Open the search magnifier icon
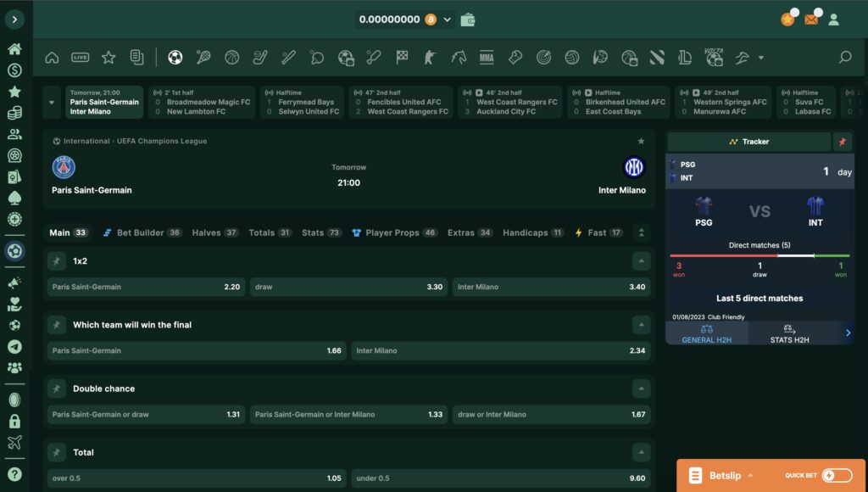Screen dimensions: 868x492 pos(845,57)
